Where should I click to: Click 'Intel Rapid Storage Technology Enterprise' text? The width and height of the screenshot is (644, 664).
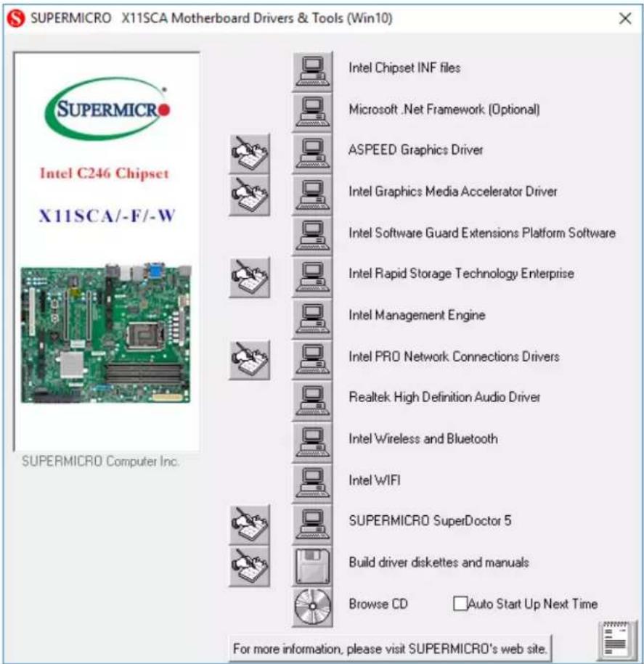click(x=461, y=274)
